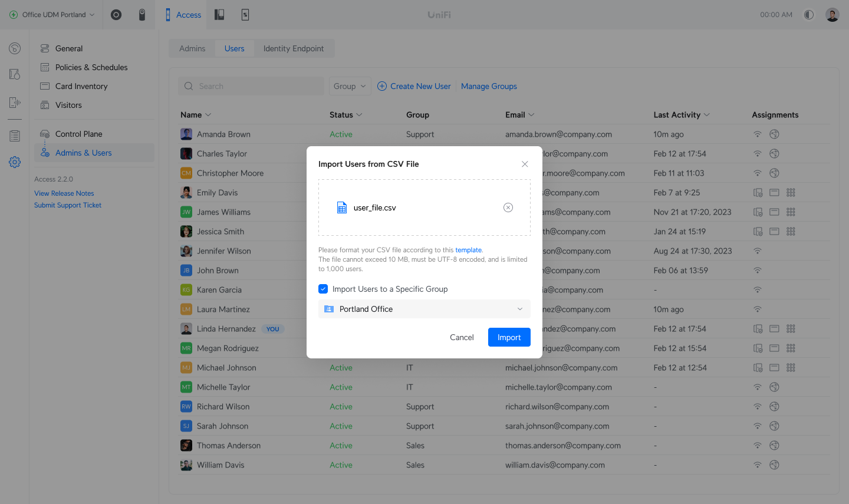Click the NFC touch icon for William Davis

click(775, 465)
